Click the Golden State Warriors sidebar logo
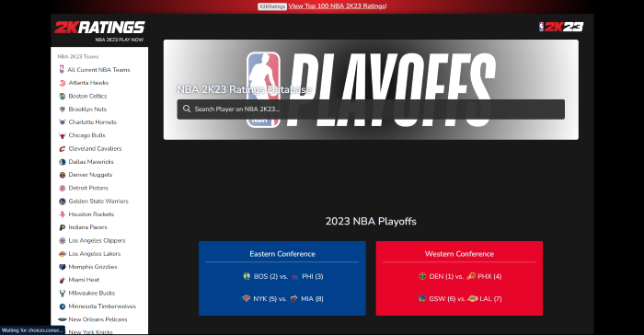The height and width of the screenshot is (335, 644). 63,202
